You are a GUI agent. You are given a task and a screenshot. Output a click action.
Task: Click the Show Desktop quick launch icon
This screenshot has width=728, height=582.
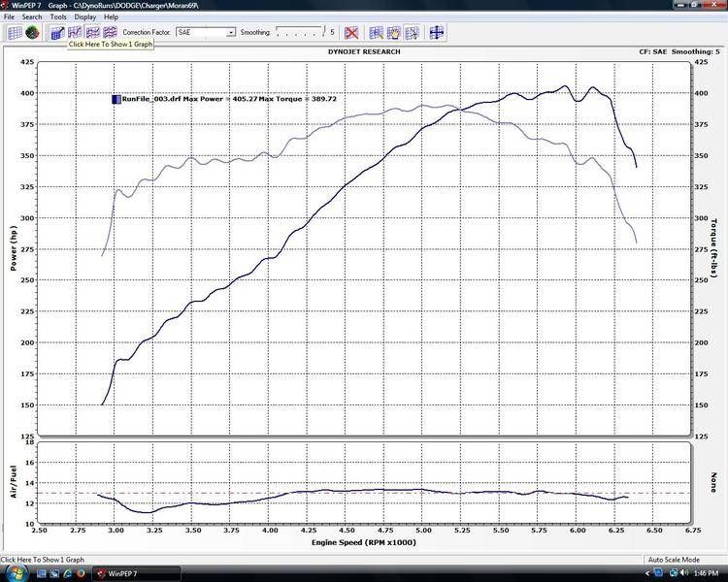point(42,573)
